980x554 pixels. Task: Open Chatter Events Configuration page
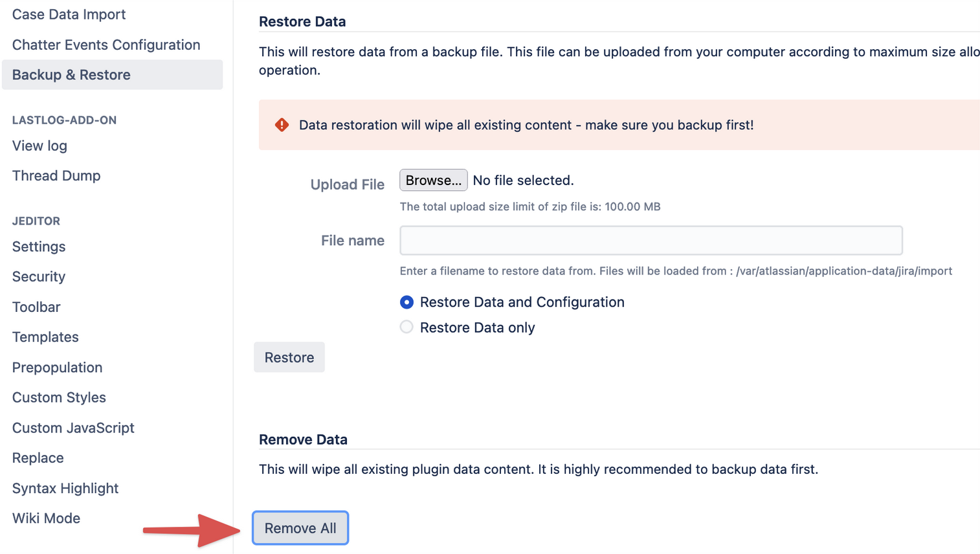point(106,45)
